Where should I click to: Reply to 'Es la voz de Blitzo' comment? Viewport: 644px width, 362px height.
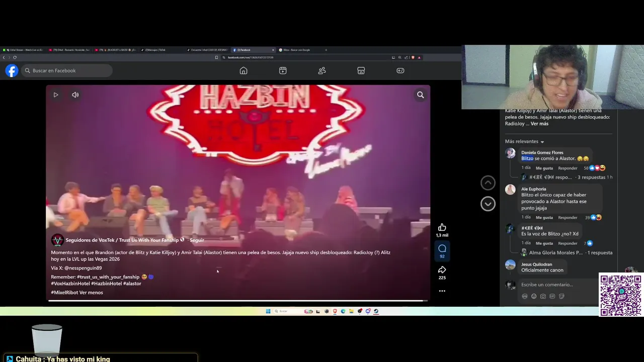point(568,243)
